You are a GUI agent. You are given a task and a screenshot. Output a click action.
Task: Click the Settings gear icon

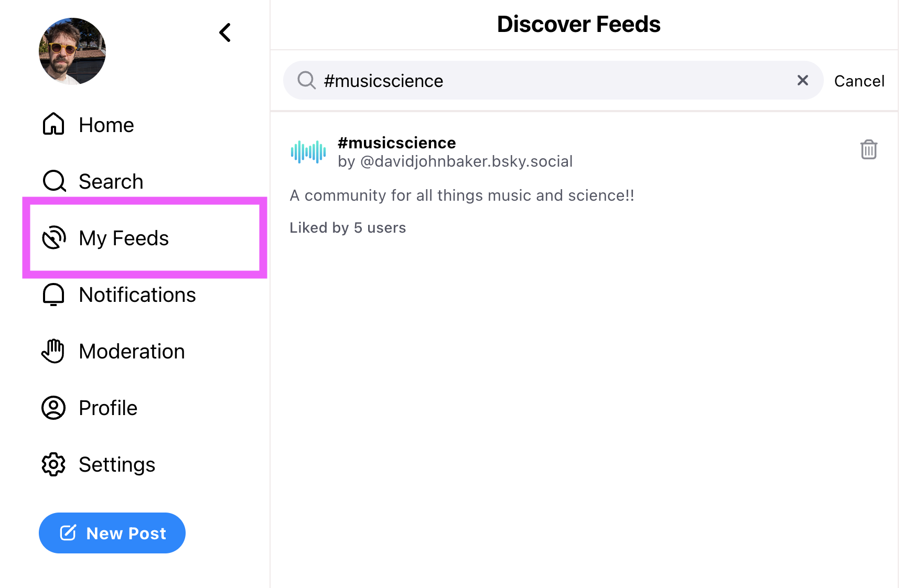53,464
